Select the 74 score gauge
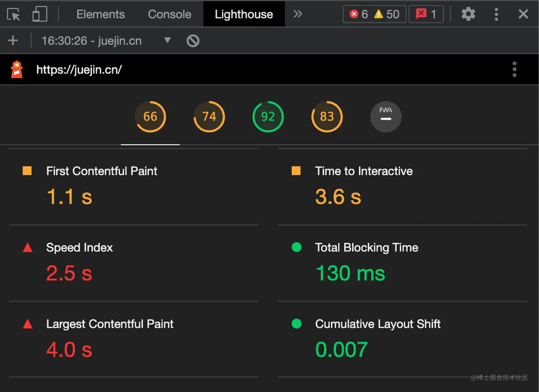This screenshot has width=539, height=392. (209, 117)
